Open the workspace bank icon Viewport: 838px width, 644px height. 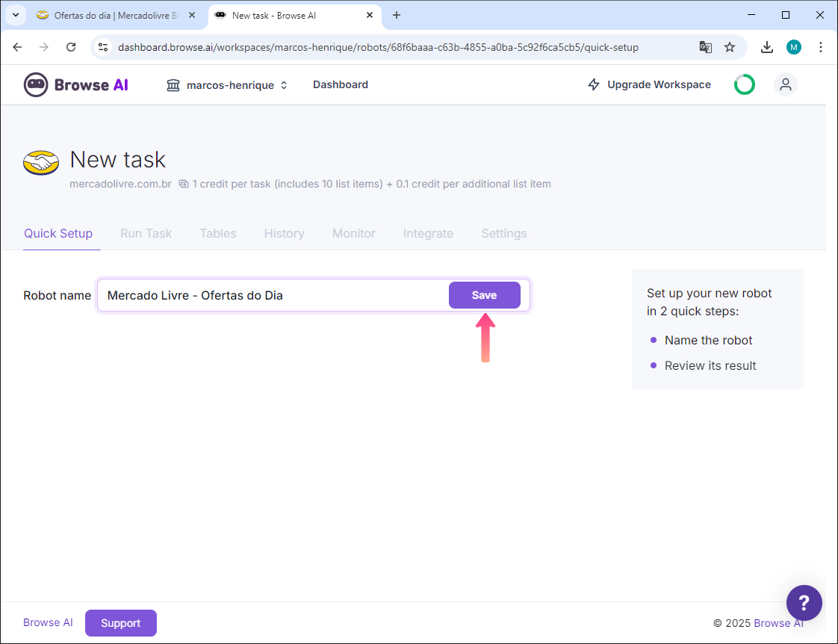pyautogui.click(x=173, y=85)
